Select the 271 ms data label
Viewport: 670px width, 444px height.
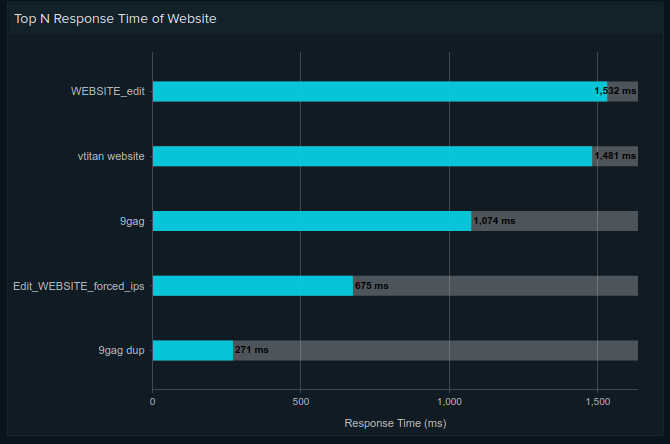pos(252,351)
